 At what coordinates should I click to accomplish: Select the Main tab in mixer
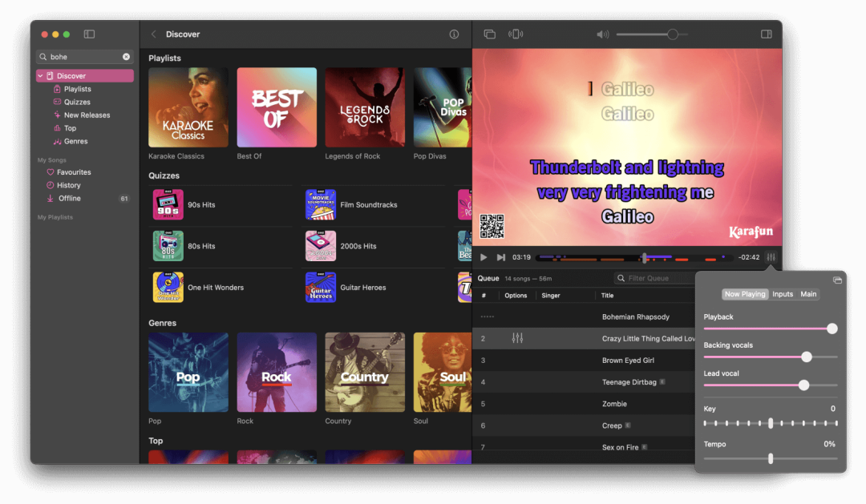[x=808, y=294]
